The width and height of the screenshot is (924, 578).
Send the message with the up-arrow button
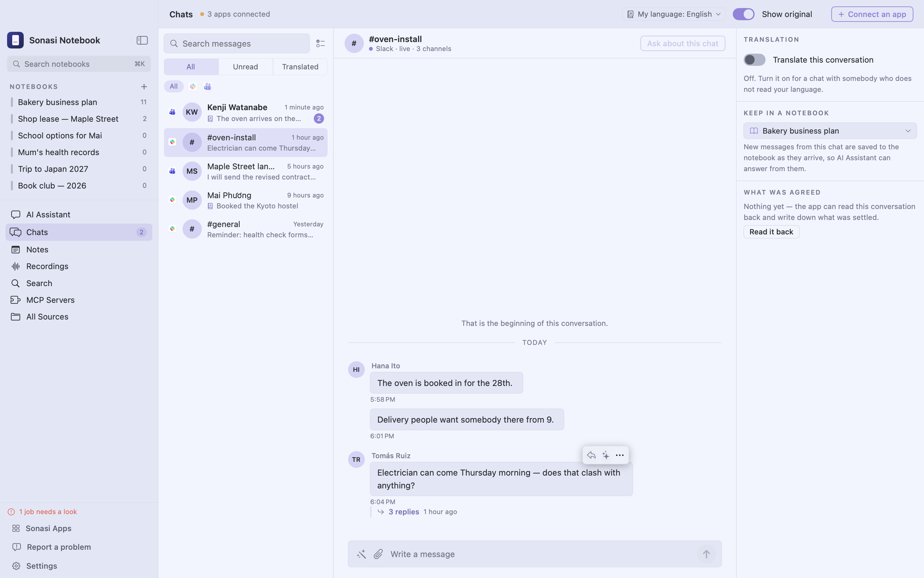coord(706,554)
